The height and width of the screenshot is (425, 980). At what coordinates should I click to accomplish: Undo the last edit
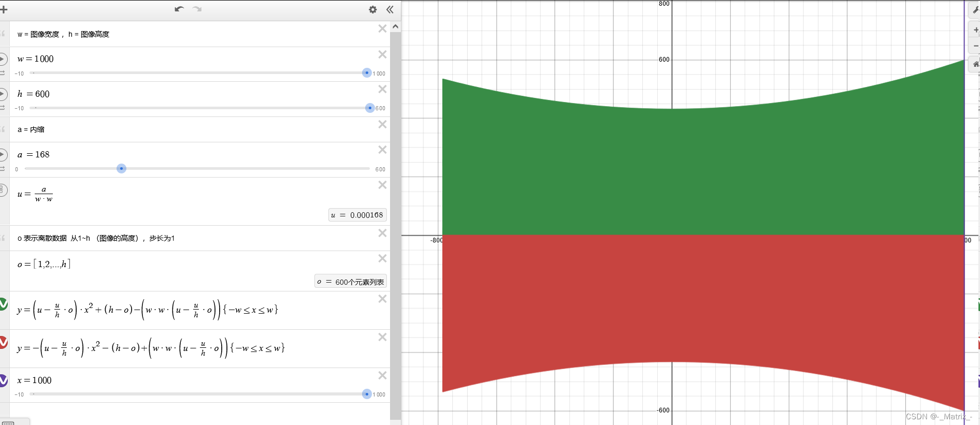coord(179,9)
